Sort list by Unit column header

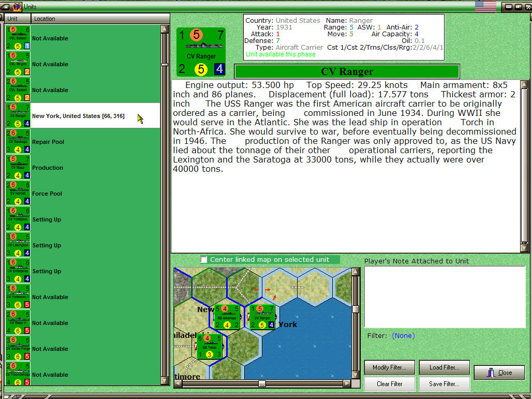click(x=18, y=19)
